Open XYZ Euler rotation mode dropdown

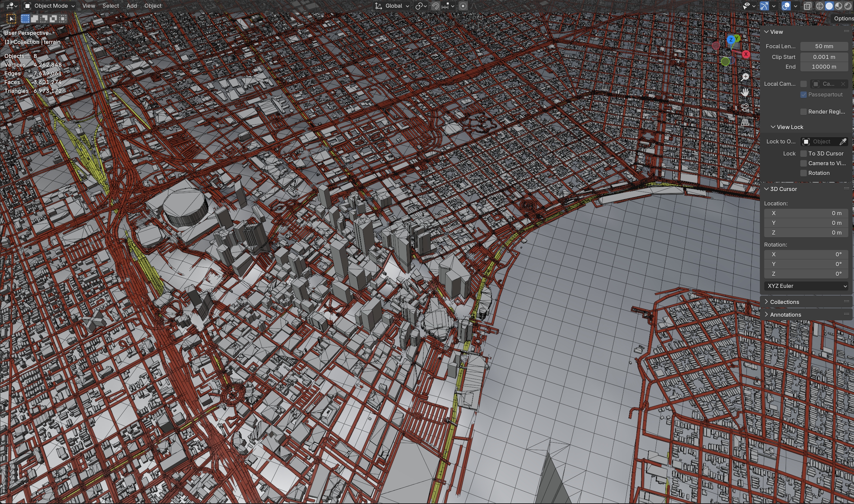tap(806, 286)
